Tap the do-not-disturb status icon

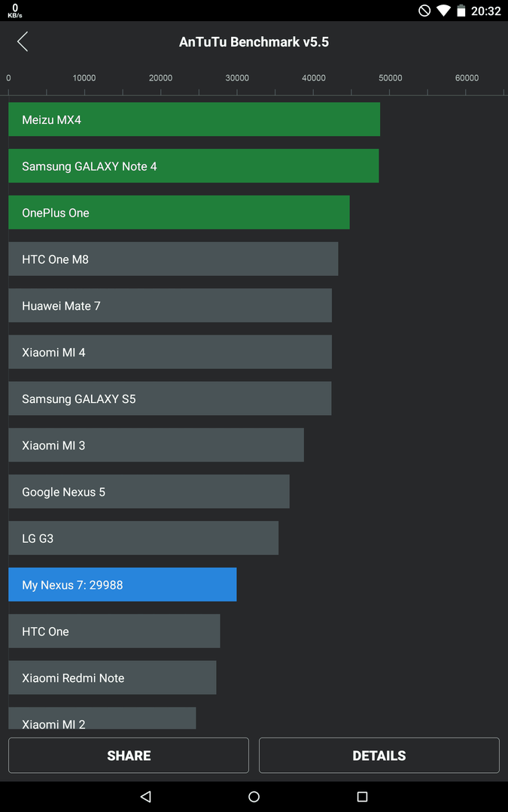click(x=424, y=11)
